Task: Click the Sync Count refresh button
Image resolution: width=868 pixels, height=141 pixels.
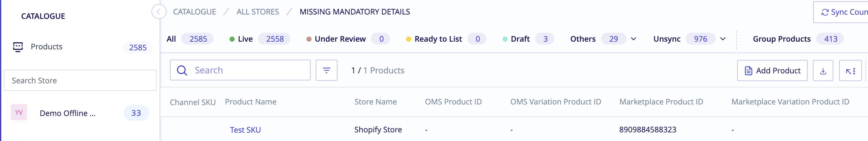Action: coord(842,12)
